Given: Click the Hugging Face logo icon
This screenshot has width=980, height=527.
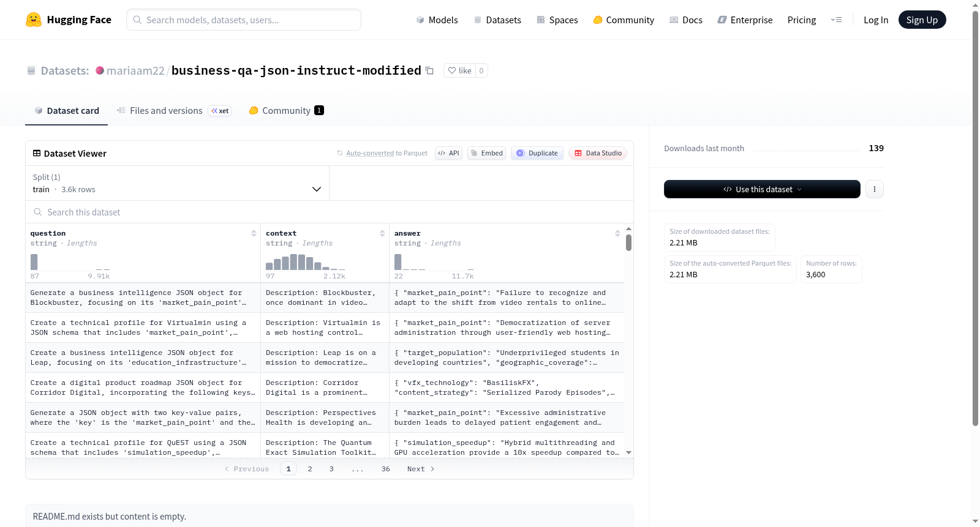Looking at the screenshot, I should pos(34,20).
